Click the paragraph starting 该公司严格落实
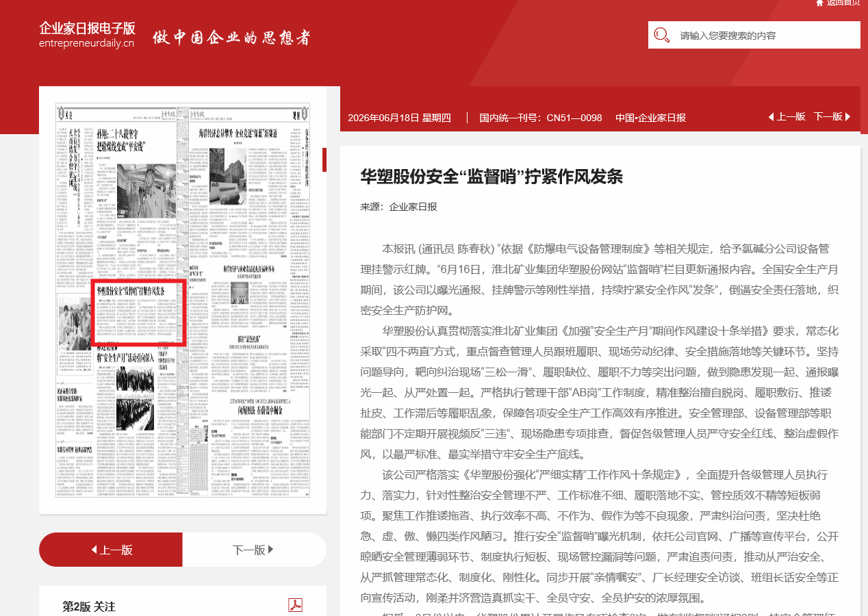The width and height of the screenshot is (868, 616). [600, 536]
